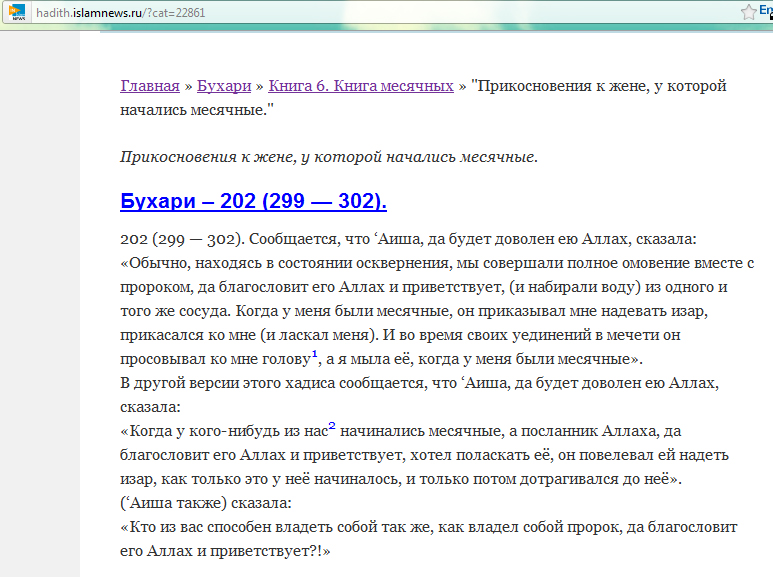Screen dimensions: 773x577
Task: Click the line 'В другой версии этого хадиса'
Action: point(420,383)
